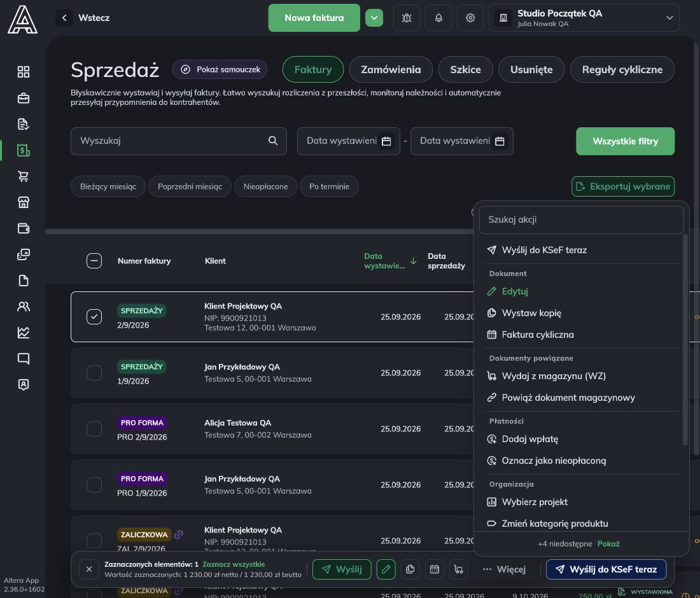Open the shopping cart sidebar icon
Screen dimensions: 700x598
[23, 176]
